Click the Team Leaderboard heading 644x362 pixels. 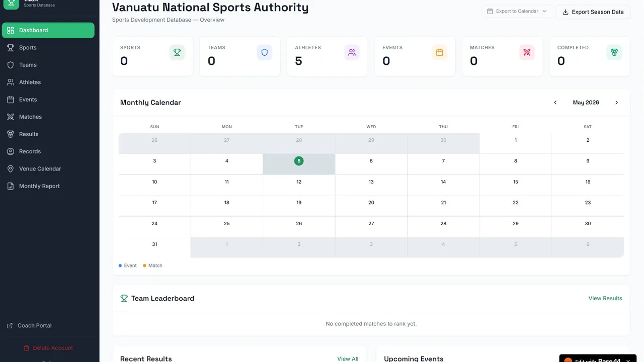pyautogui.click(x=163, y=298)
